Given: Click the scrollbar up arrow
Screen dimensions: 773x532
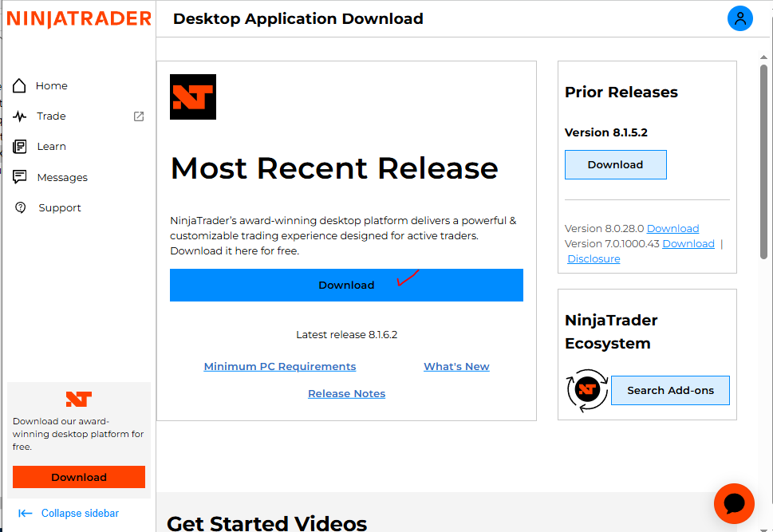Looking at the screenshot, I should point(763,57).
